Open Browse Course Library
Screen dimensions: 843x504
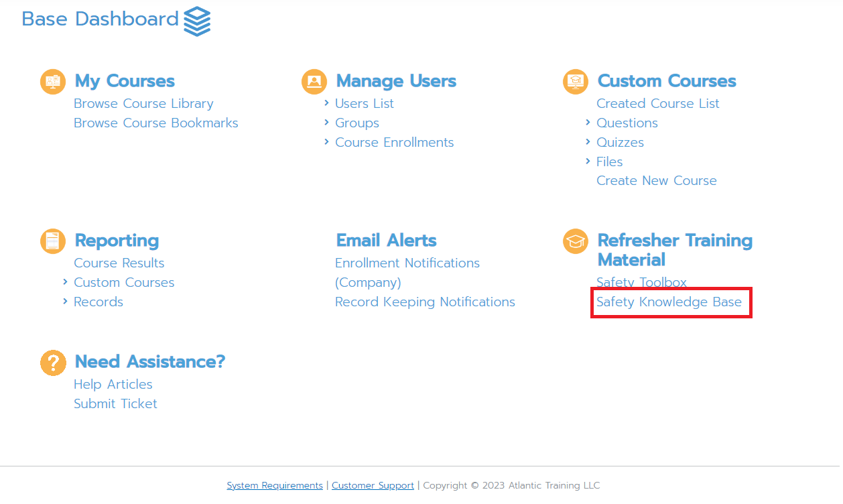pos(143,104)
